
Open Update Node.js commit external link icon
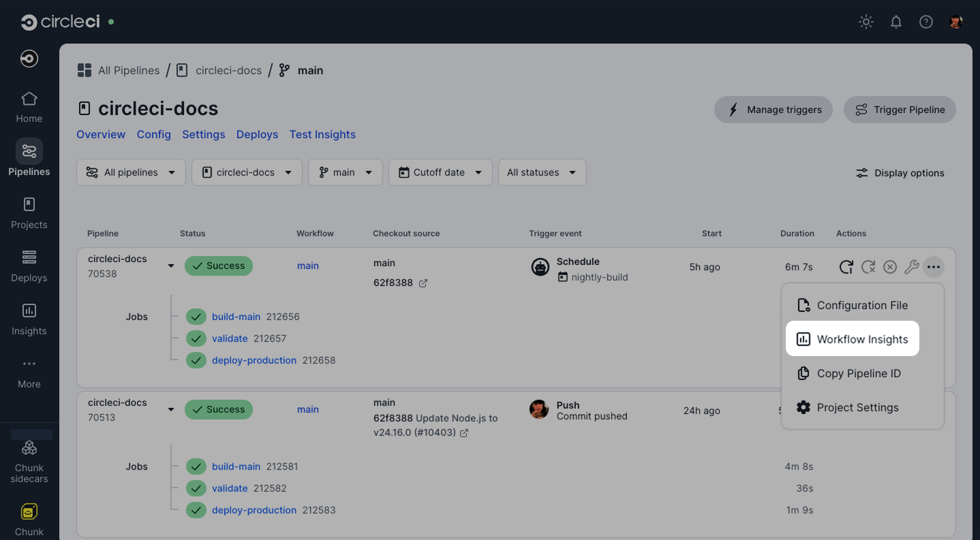coord(464,432)
